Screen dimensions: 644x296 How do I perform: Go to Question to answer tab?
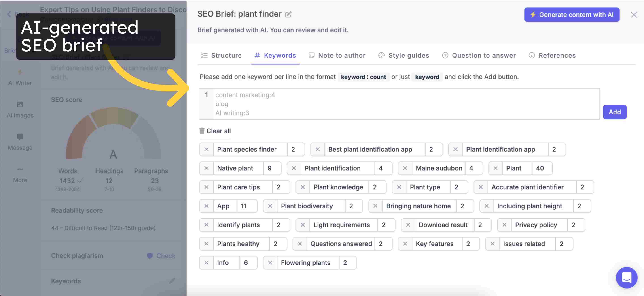pyautogui.click(x=479, y=55)
